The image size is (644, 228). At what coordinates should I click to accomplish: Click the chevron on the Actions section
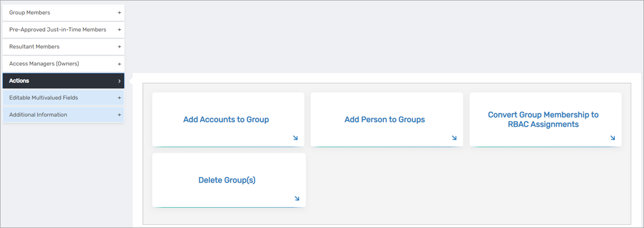pyautogui.click(x=119, y=81)
